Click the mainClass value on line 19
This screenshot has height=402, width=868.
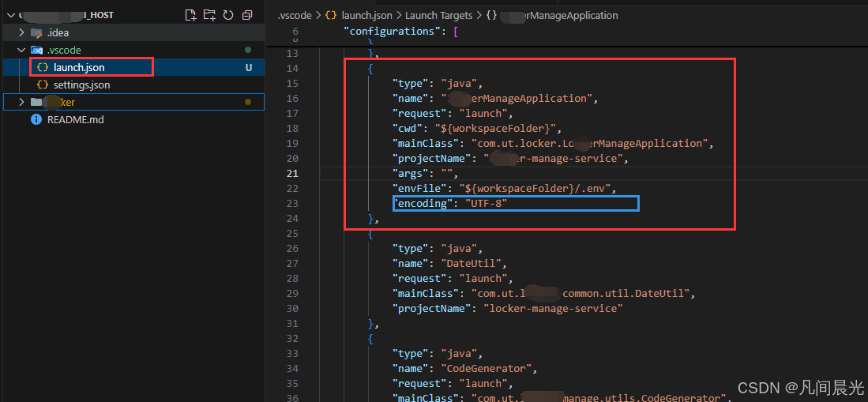click(x=590, y=143)
